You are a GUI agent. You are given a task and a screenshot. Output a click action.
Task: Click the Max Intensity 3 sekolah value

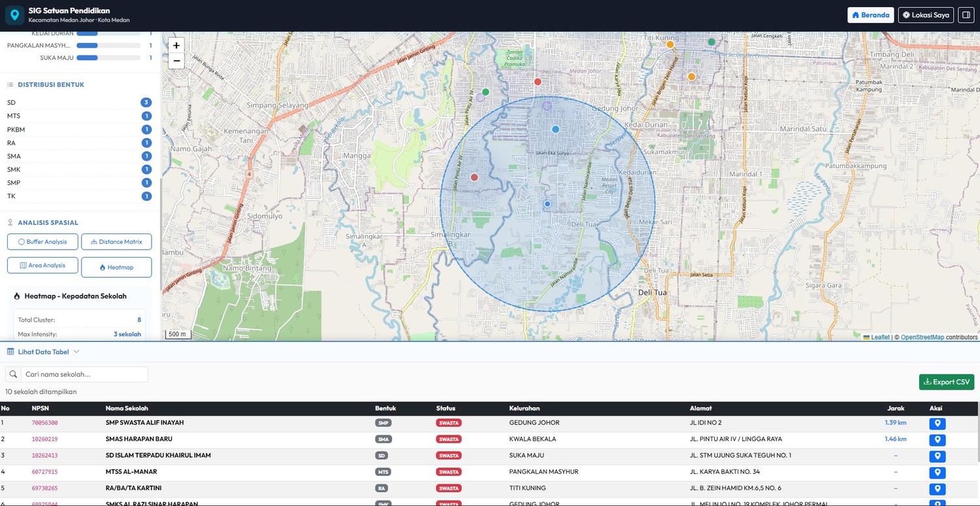pos(127,334)
